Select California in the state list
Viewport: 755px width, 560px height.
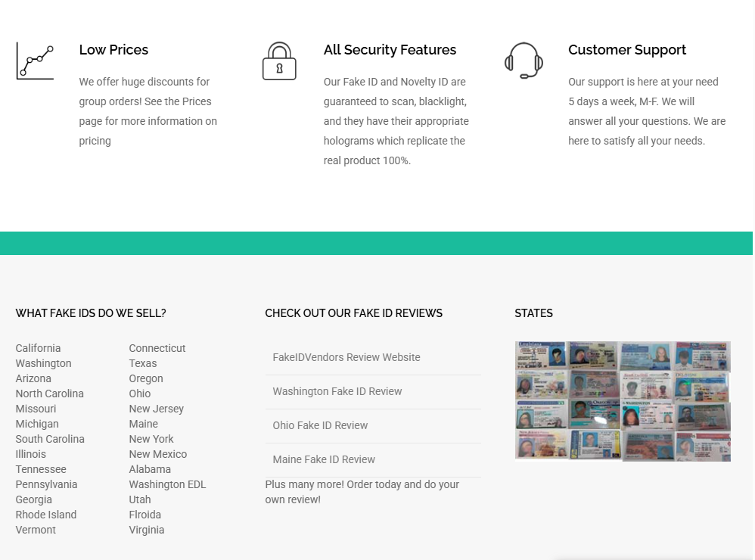tap(38, 348)
